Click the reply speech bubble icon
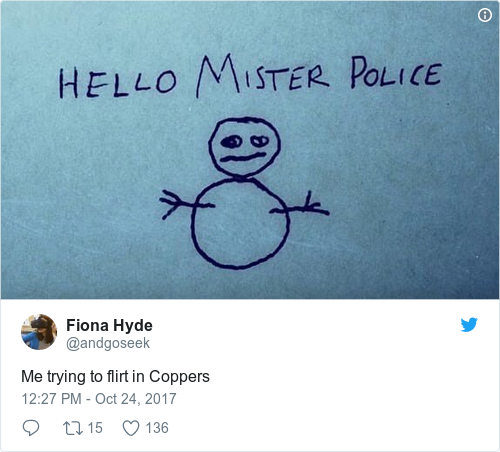Screen dimensions: 500x452 tap(31, 428)
